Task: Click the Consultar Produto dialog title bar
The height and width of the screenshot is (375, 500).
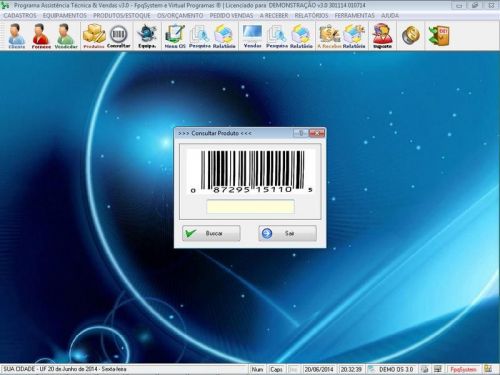Action: pyautogui.click(x=233, y=133)
